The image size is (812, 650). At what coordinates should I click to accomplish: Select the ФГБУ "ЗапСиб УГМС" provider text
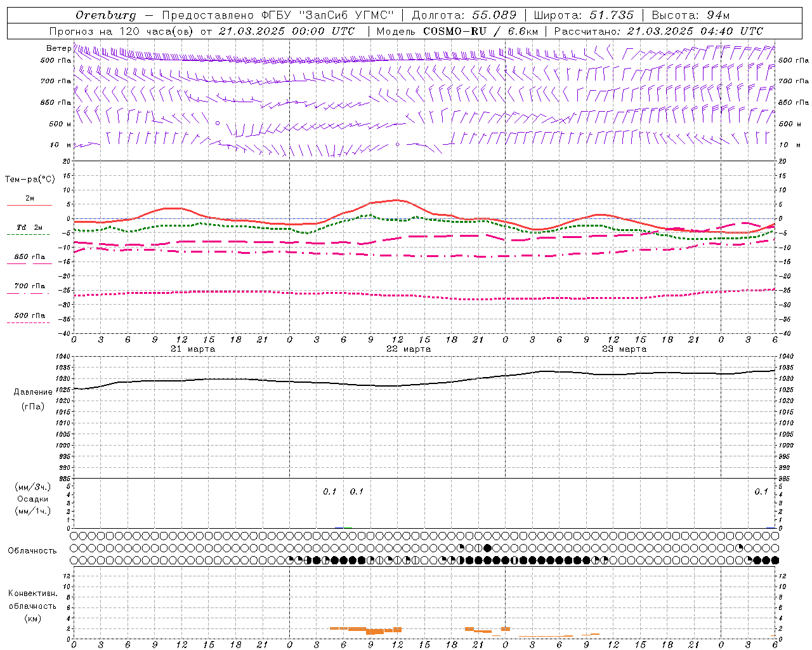[327, 15]
